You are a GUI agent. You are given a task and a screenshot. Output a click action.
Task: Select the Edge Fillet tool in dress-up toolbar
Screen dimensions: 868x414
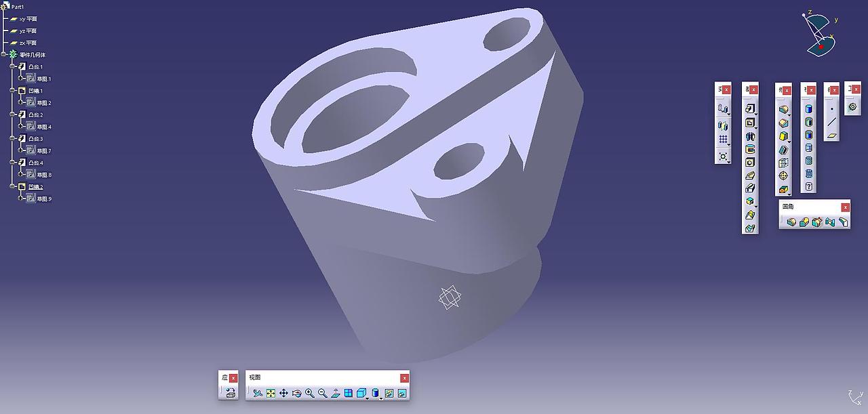[x=783, y=109]
